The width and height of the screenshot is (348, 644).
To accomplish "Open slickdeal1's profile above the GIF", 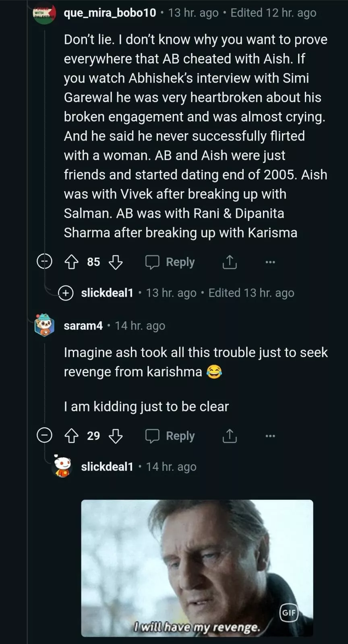I will pos(107,467).
